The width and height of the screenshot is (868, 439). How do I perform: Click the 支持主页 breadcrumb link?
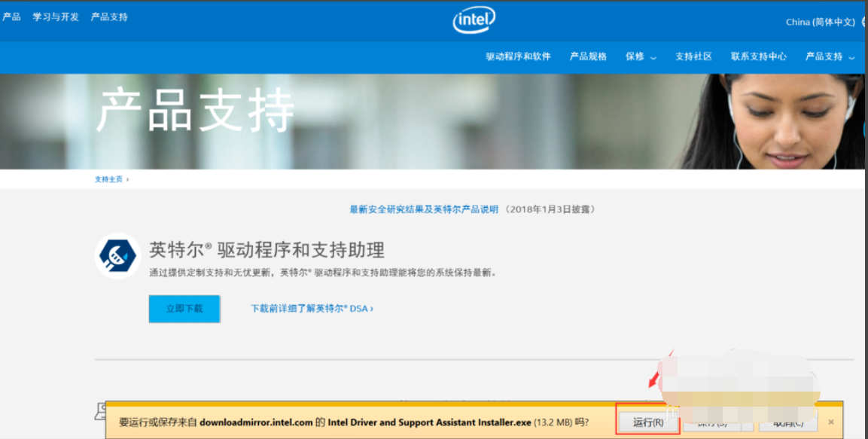coord(108,179)
